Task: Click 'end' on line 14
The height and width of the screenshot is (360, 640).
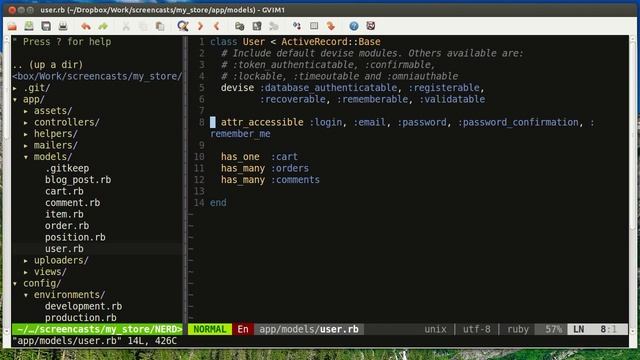Action: coord(218,202)
